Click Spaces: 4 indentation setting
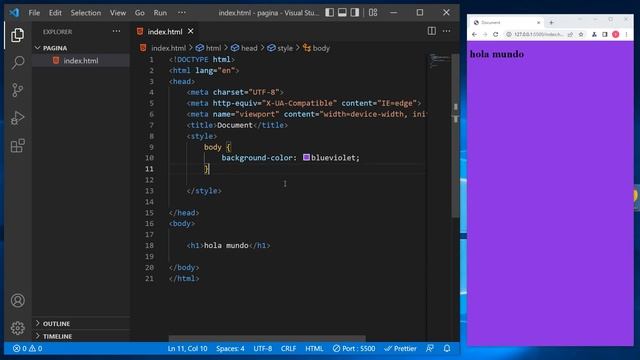640x360 pixels. tap(230, 349)
